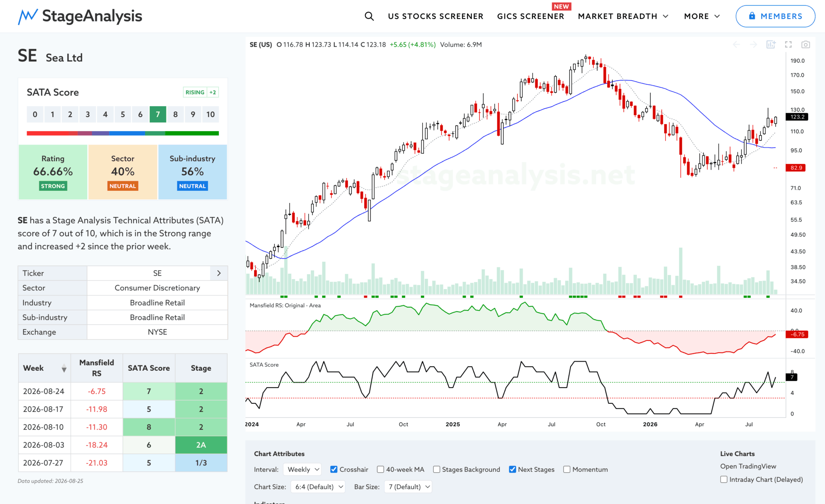The height and width of the screenshot is (504, 825).
Task: Click Broadline Retail in the Sub-industry row
Action: tap(157, 317)
